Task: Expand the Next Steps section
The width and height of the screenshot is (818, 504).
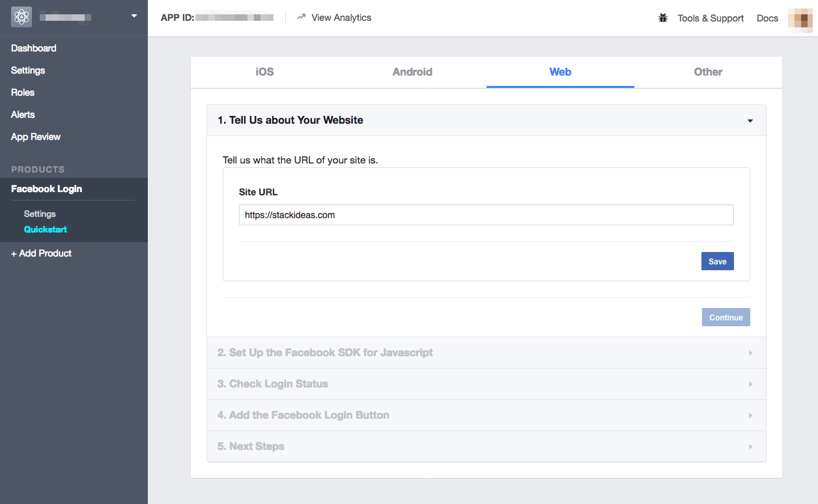Action: tap(487, 447)
